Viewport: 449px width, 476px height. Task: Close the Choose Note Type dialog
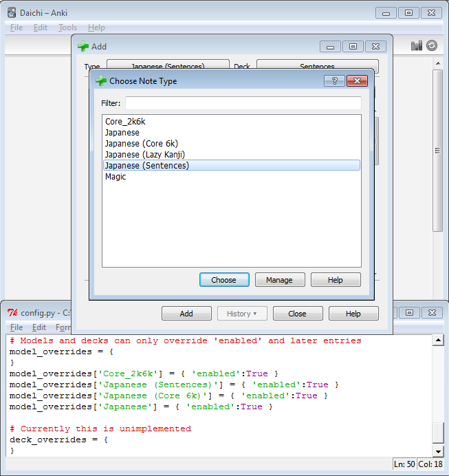(357, 81)
